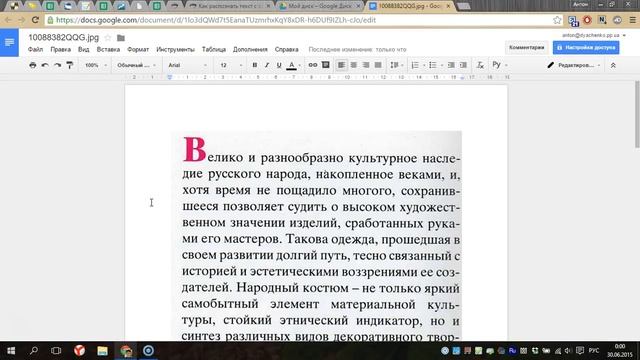Open the Chrome menu button
640x360 pixels.
coord(632,20)
